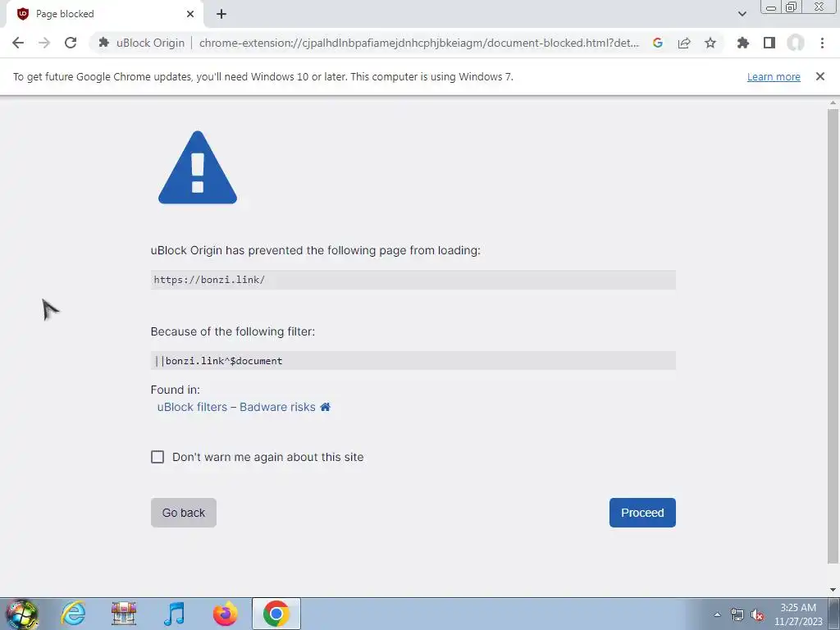
Task: Click the Proceed button
Action: click(642, 513)
